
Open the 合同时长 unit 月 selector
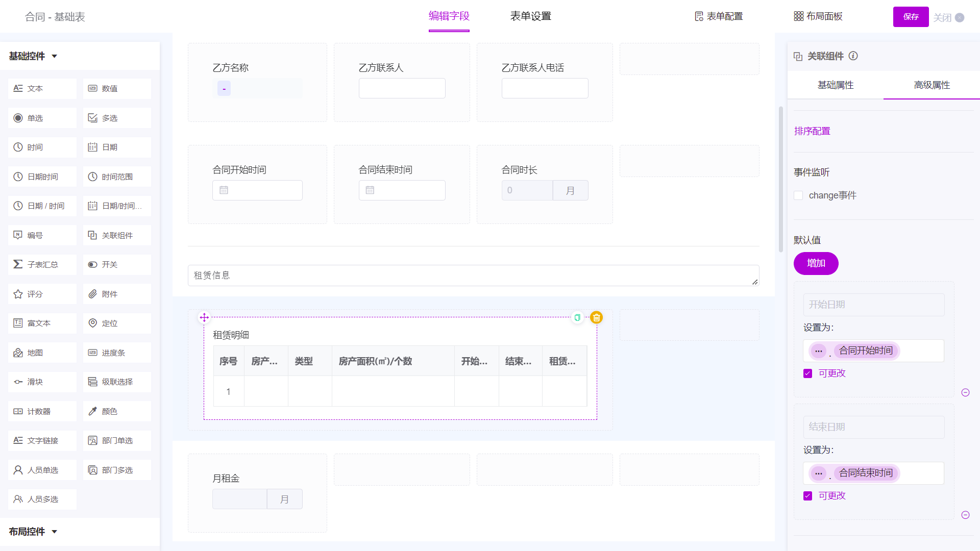click(570, 190)
